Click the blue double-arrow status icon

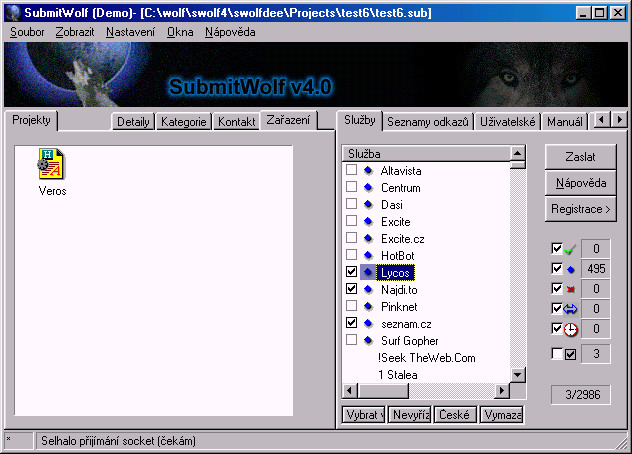tap(570, 309)
